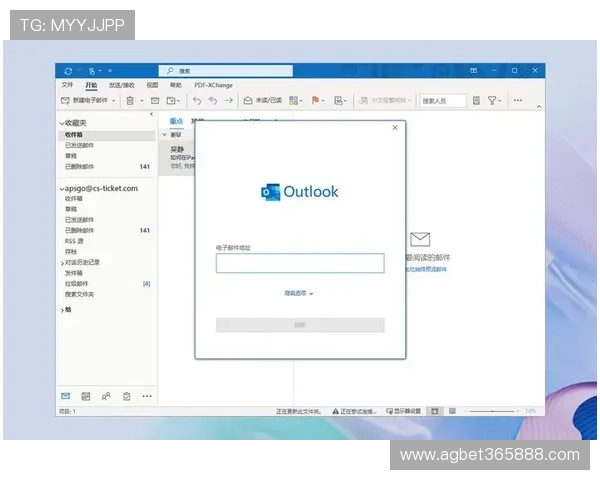
Task: Click the Undo arrow in toolbar
Action: 197,101
